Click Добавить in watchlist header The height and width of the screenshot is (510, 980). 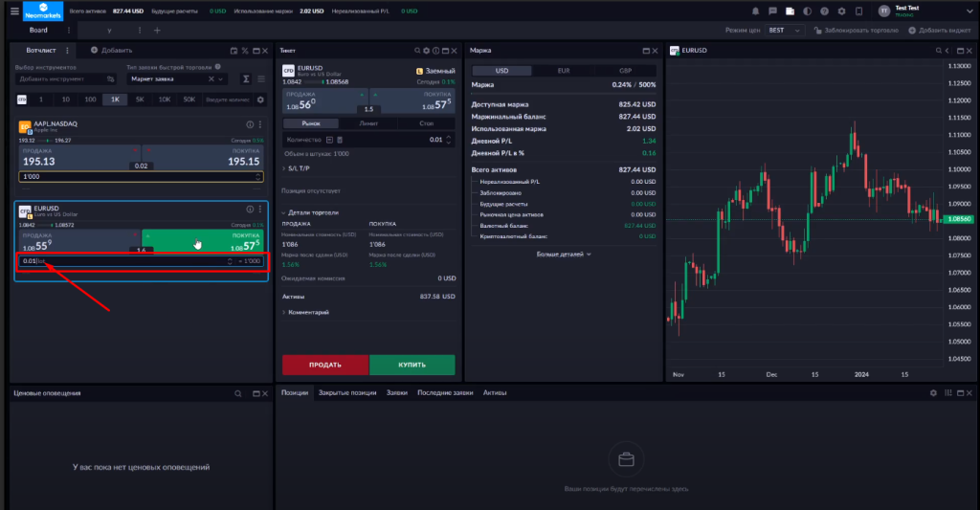tap(111, 51)
